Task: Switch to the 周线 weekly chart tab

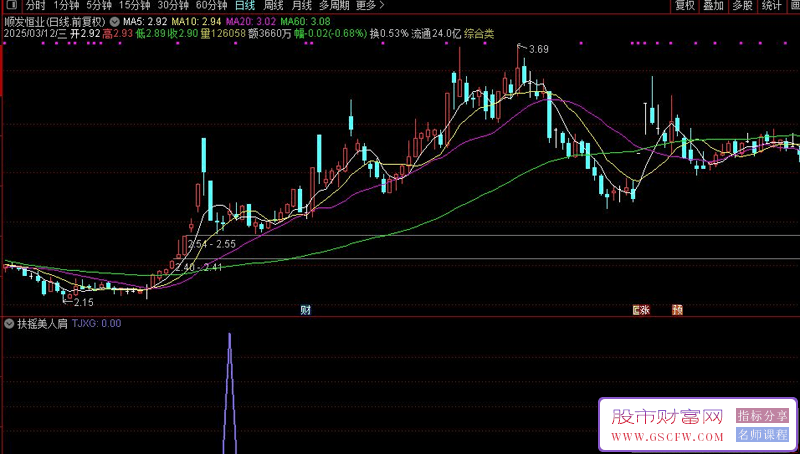Action: (273, 6)
